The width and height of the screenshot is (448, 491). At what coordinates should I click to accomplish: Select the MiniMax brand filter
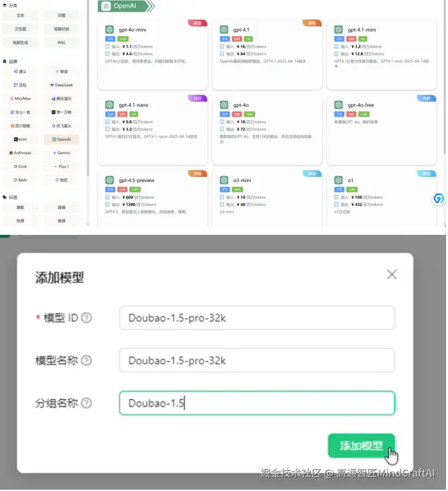21,98
